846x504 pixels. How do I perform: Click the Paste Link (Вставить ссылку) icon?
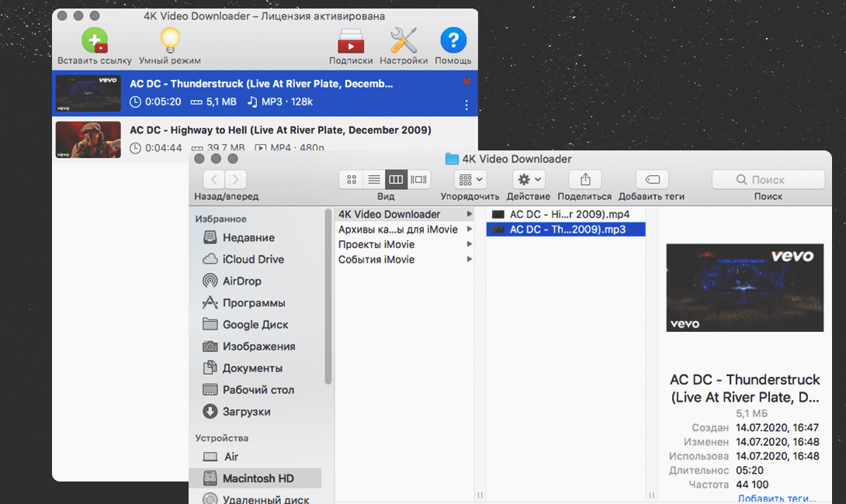pos(95,40)
